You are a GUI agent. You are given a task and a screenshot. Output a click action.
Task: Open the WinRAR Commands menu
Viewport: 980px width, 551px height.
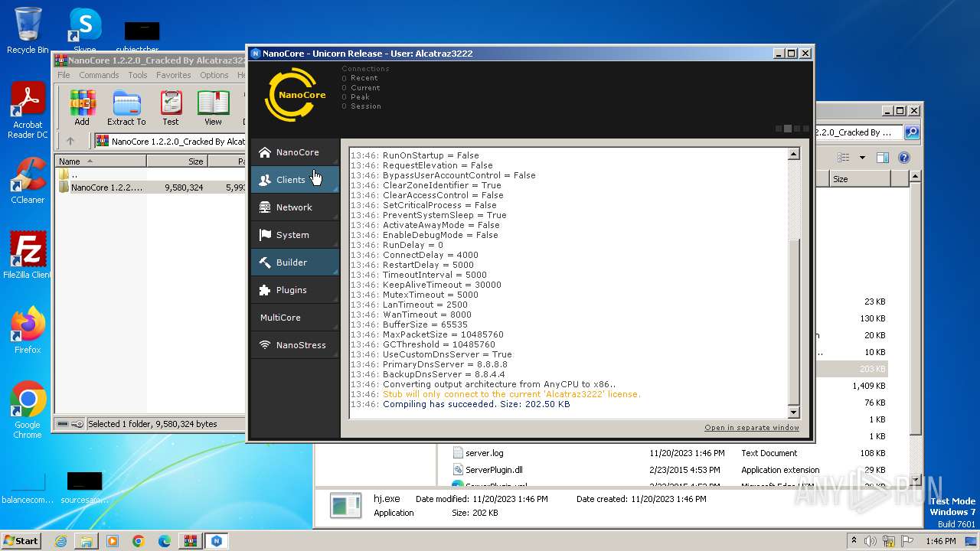tap(99, 75)
